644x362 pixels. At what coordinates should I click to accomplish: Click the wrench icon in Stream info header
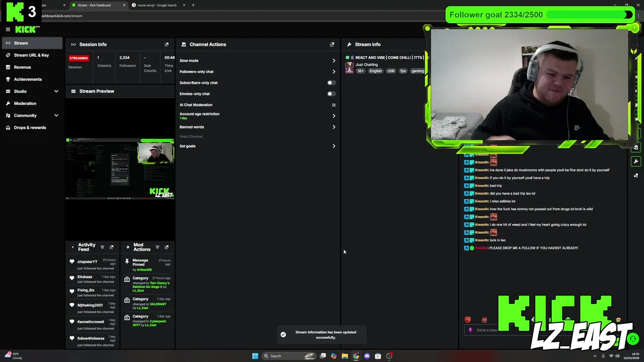point(349,44)
